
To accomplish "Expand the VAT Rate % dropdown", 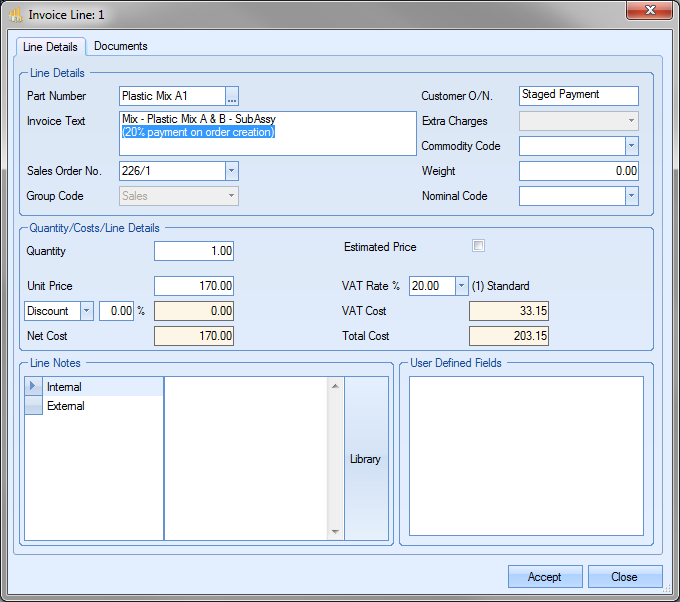I will [461, 286].
